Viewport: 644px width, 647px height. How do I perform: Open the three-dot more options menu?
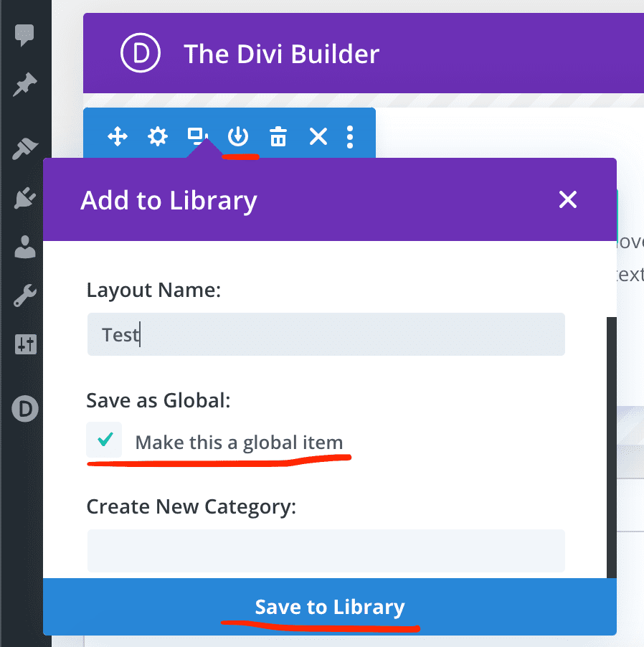[x=350, y=136]
